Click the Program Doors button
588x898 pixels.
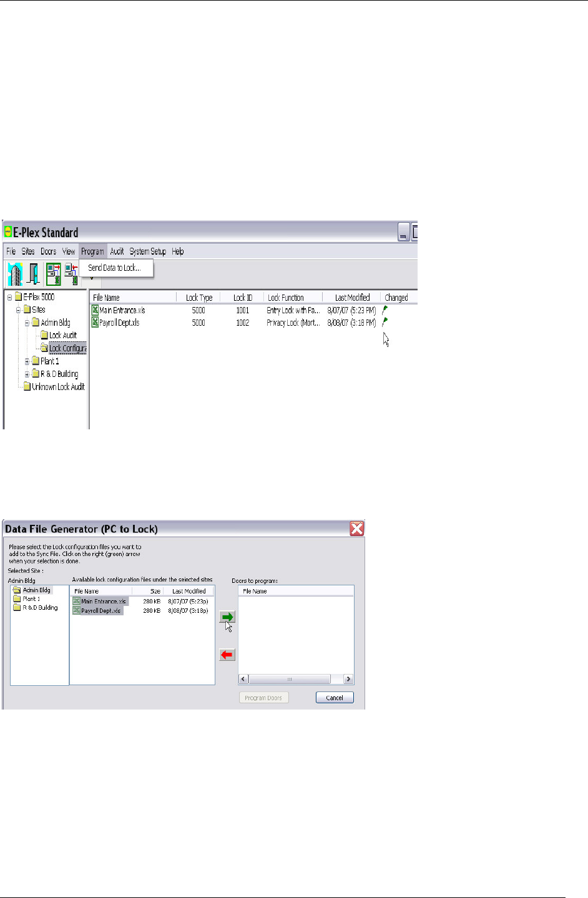coord(263,698)
